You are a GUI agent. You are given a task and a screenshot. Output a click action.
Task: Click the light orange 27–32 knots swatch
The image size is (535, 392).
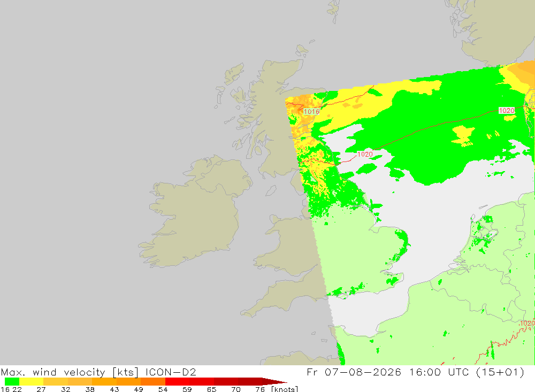click(56, 381)
